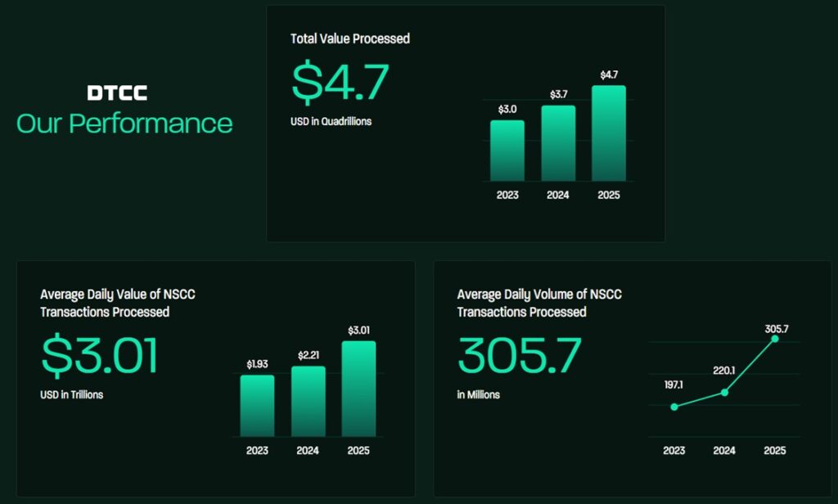Click the $3.7 bar in Total Value chart
This screenshot has width=838, height=504.
click(558, 143)
